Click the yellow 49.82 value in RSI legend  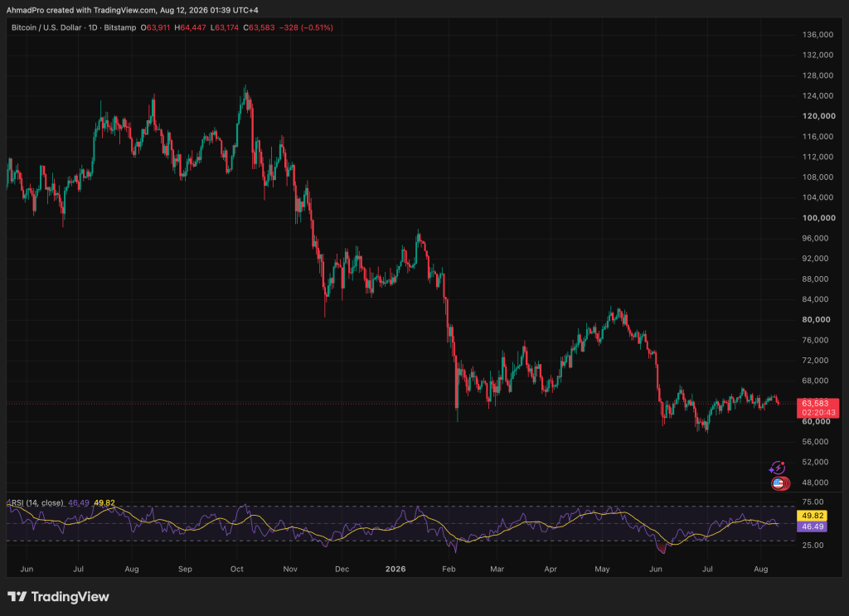click(x=104, y=503)
